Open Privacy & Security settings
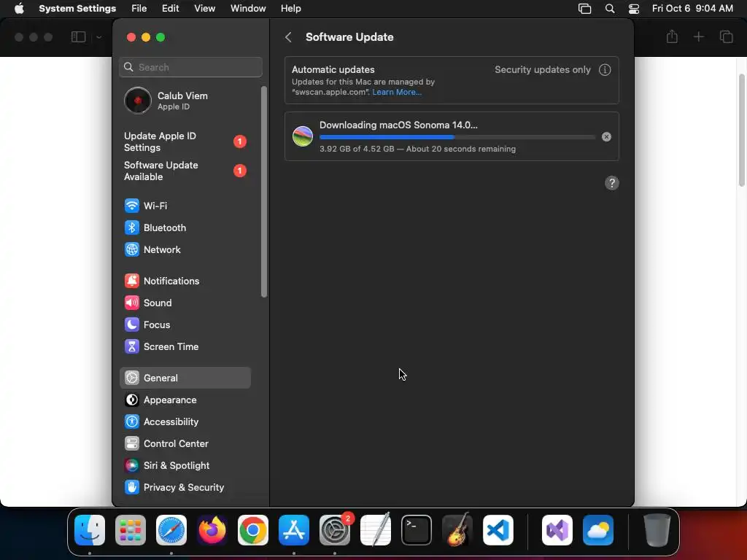The image size is (747, 560). 185,488
